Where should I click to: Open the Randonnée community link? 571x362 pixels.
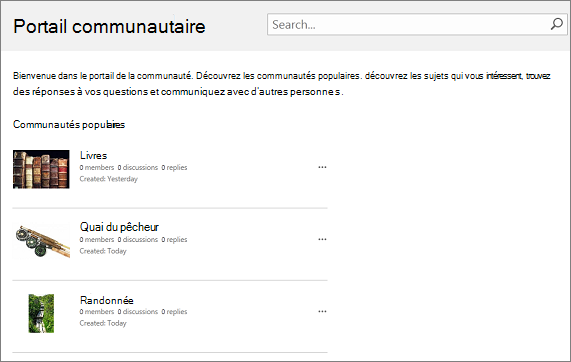(x=107, y=300)
